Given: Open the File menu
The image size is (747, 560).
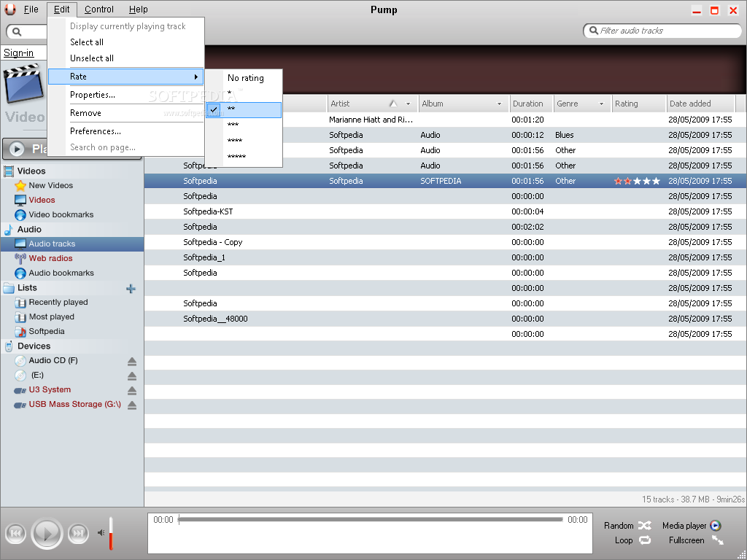Looking at the screenshot, I should (31, 9).
